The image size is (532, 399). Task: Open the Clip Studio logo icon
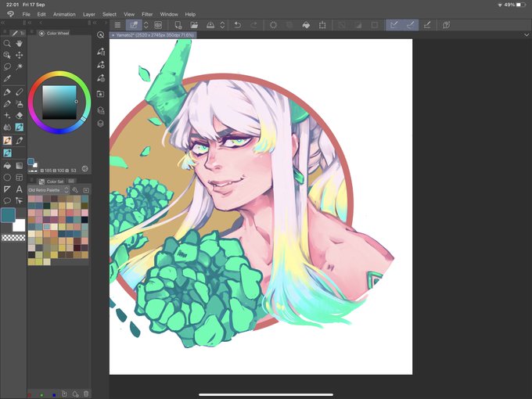[x=11, y=14]
